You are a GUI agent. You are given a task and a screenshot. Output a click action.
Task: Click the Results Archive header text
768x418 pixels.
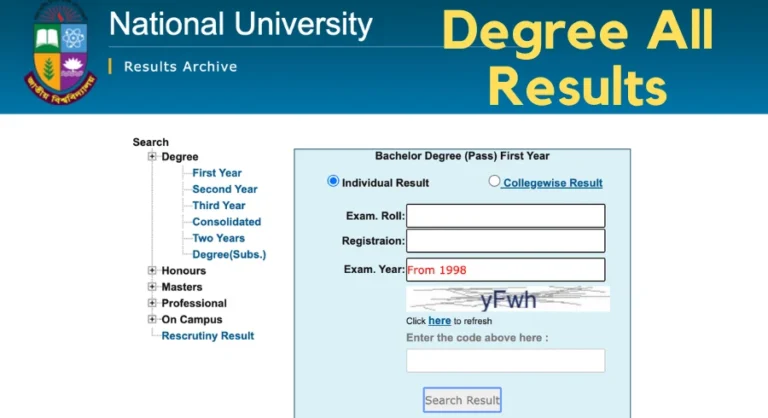(x=180, y=66)
